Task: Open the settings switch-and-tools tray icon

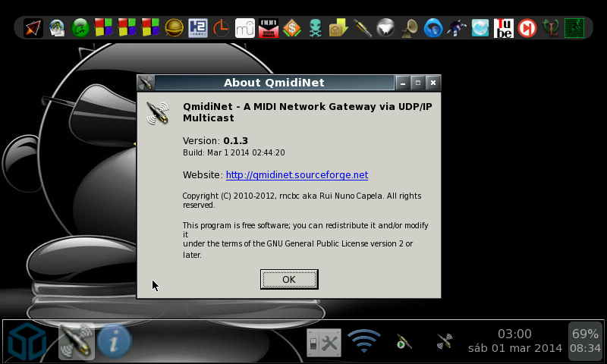Action: pos(324,342)
